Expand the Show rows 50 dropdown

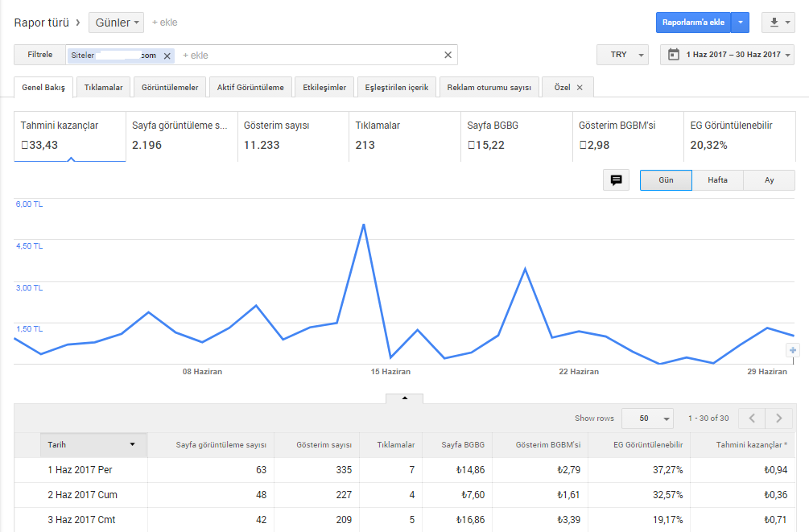coord(647,419)
